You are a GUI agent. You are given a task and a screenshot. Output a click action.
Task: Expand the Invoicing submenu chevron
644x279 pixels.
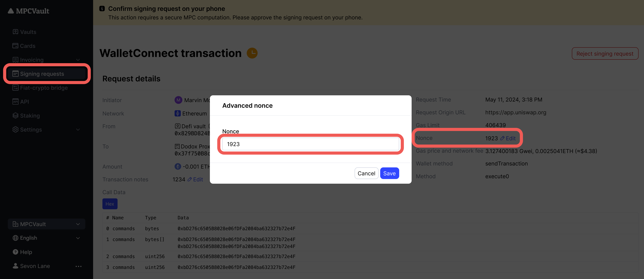[78, 60]
